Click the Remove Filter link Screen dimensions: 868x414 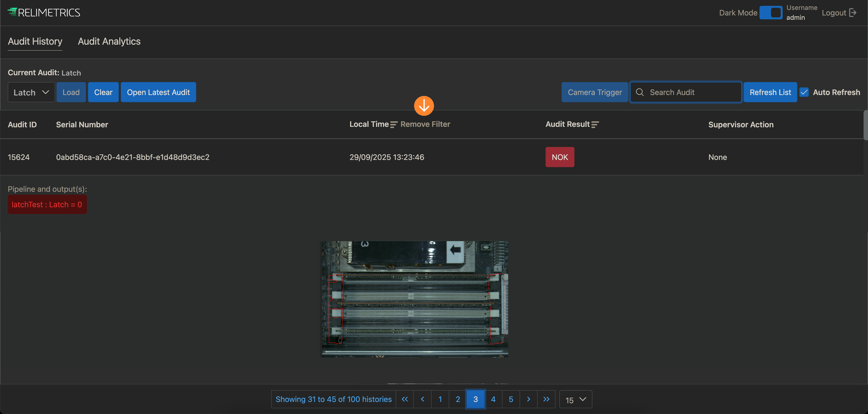(x=425, y=124)
